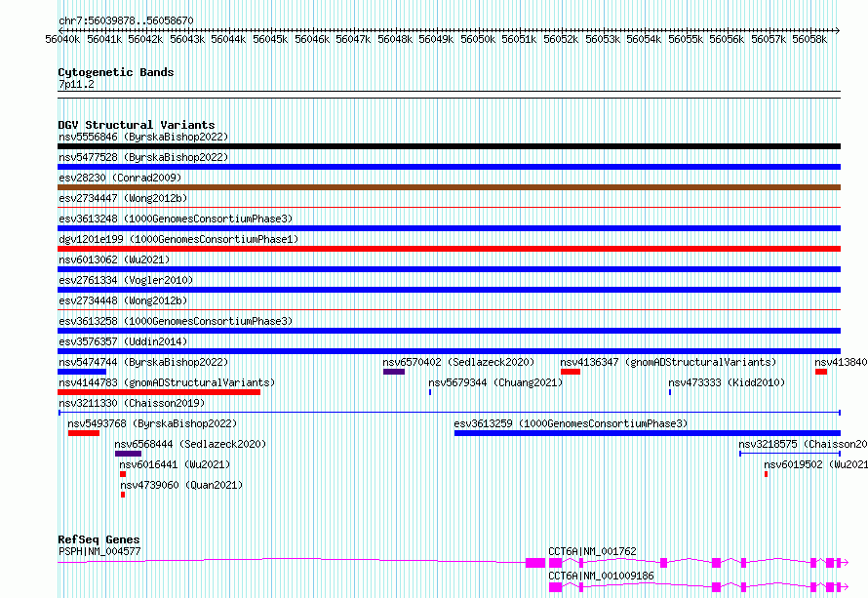Click the 7p11.2 band label

click(x=76, y=85)
